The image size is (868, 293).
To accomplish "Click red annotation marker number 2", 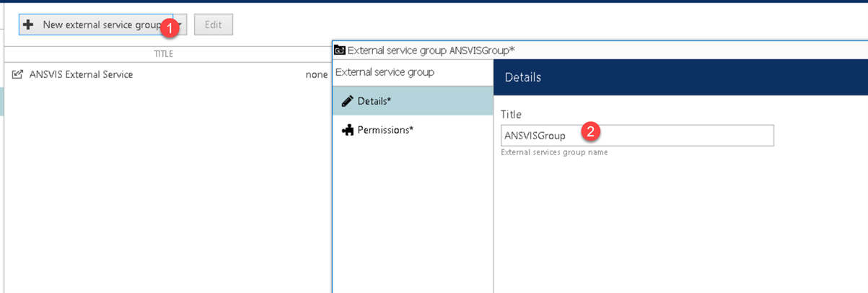I will [x=591, y=131].
